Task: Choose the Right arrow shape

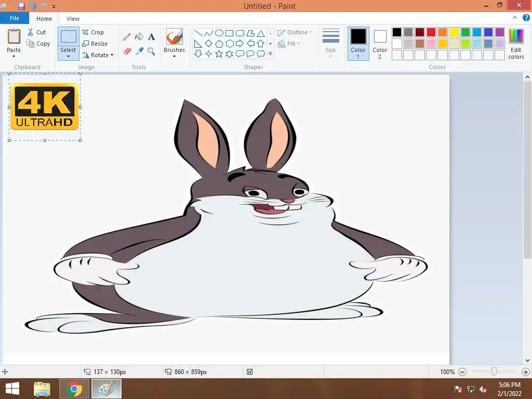Action: click(x=240, y=44)
